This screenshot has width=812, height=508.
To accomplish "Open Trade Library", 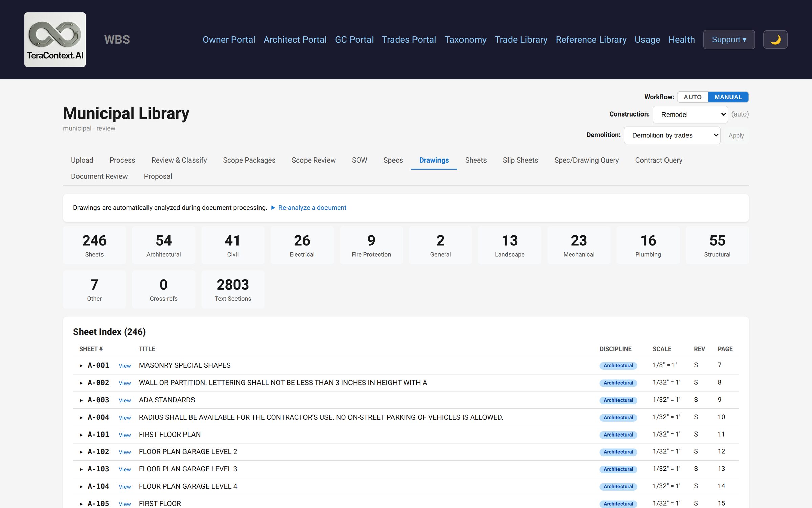I will (521, 40).
